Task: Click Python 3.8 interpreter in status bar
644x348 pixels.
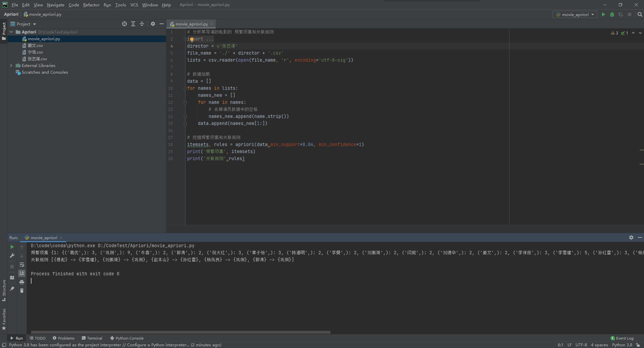Action: pyautogui.click(x=622, y=345)
